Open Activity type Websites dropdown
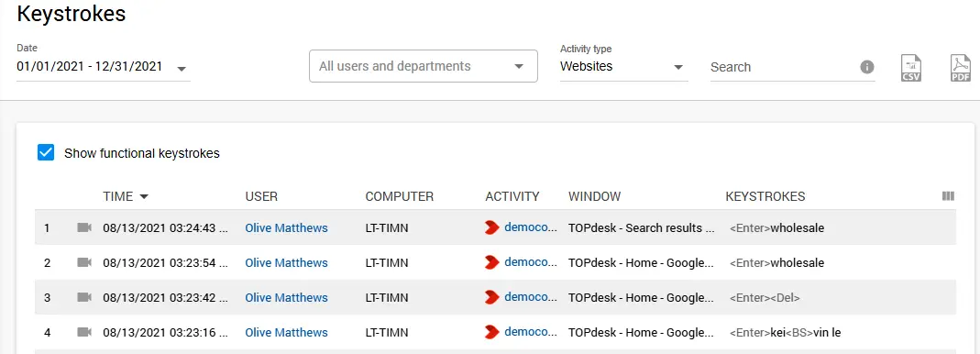Image resolution: width=980 pixels, height=354 pixels. pos(623,66)
